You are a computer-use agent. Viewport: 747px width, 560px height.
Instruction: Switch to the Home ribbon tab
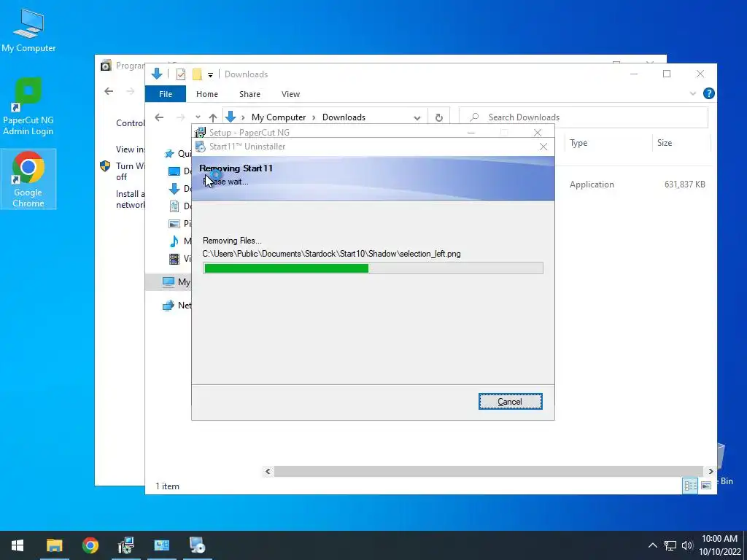point(206,94)
